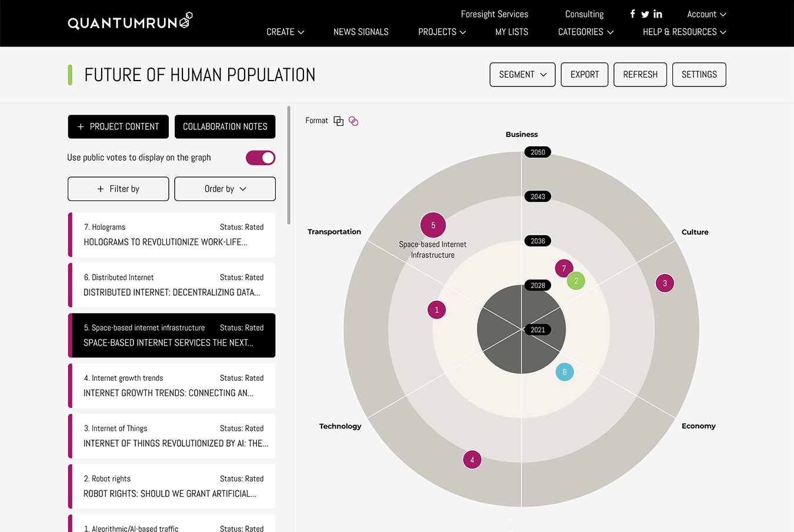Expand the Help & Resources menu
The height and width of the screenshot is (532, 794).
pos(684,32)
